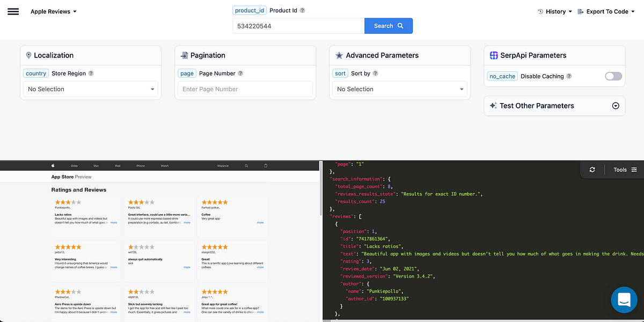Viewport: 644px width, 322px height.
Task: Click the Export To Code icon
Action: tap(581, 11)
